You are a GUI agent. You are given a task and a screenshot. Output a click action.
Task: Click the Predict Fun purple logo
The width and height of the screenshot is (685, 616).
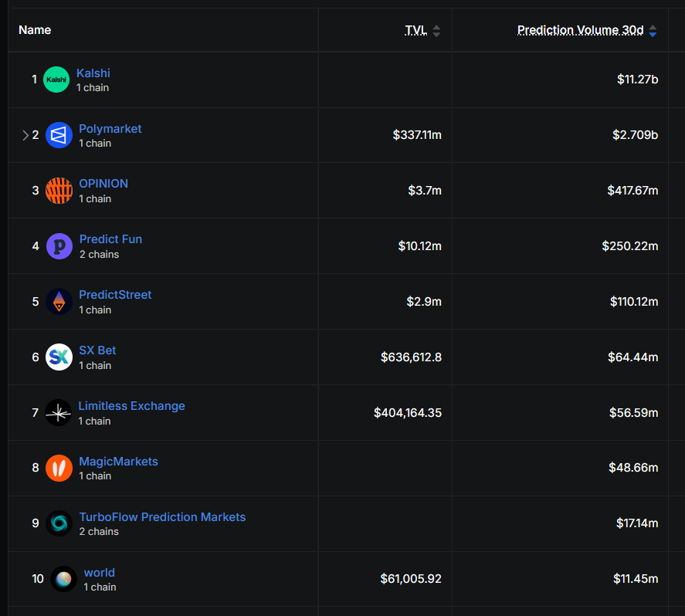click(59, 246)
